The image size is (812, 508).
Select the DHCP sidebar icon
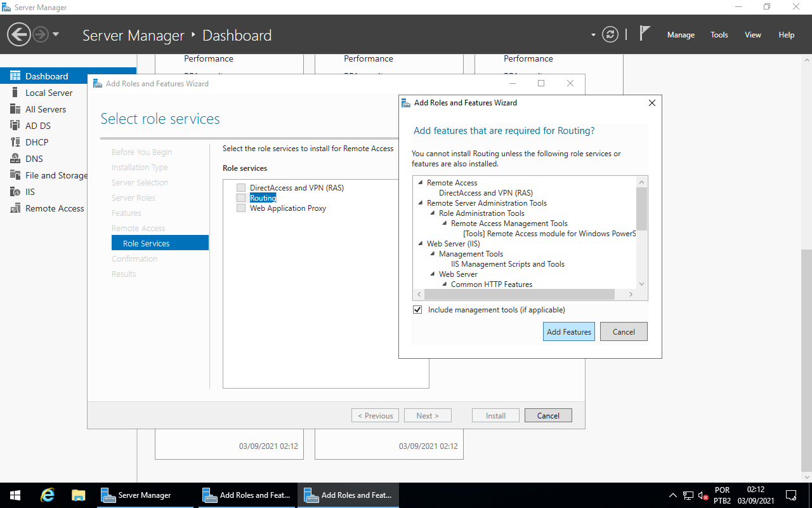pos(15,142)
